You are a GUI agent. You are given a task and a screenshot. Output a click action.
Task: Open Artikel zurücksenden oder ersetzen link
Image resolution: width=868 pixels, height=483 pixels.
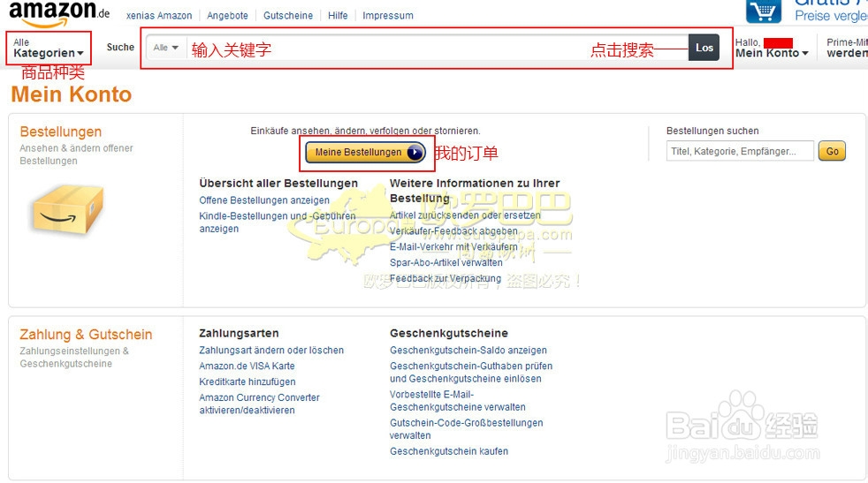pyautogui.click(x=465, y=215)
